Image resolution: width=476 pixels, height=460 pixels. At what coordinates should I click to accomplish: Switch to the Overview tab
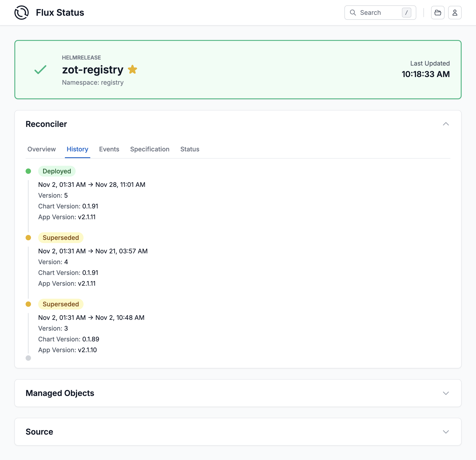42,149
